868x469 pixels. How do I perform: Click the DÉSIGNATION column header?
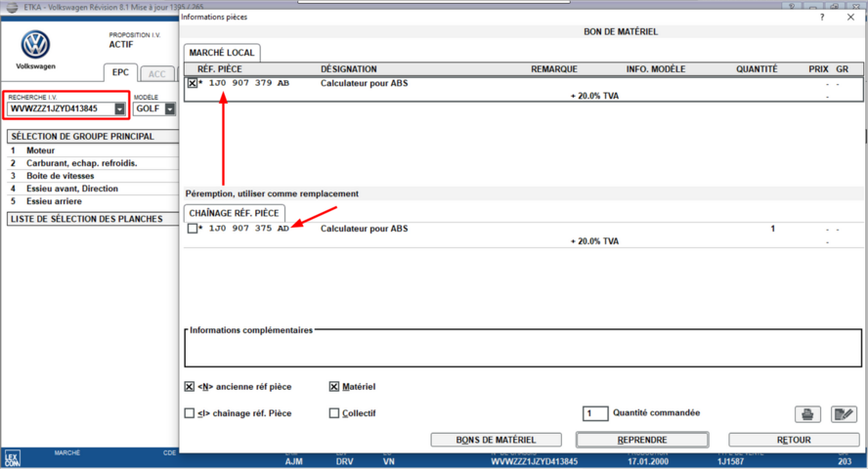pos(349,69)
